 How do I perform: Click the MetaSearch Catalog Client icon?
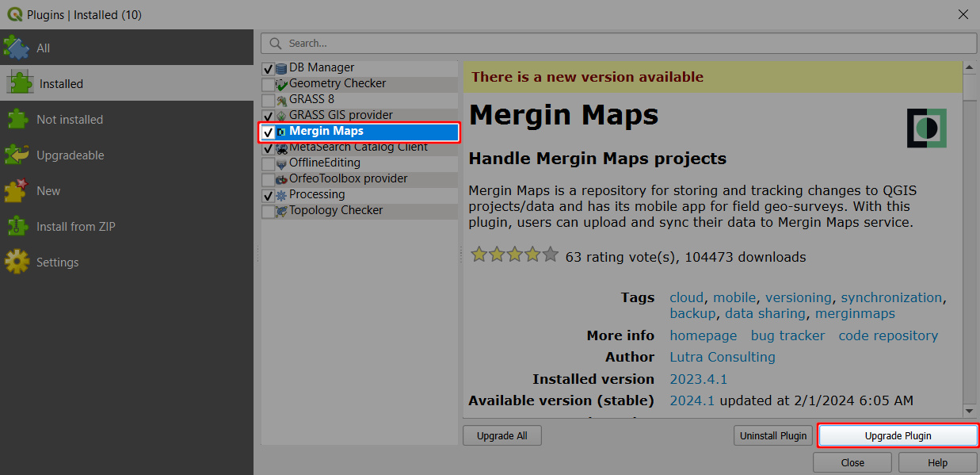281,147
